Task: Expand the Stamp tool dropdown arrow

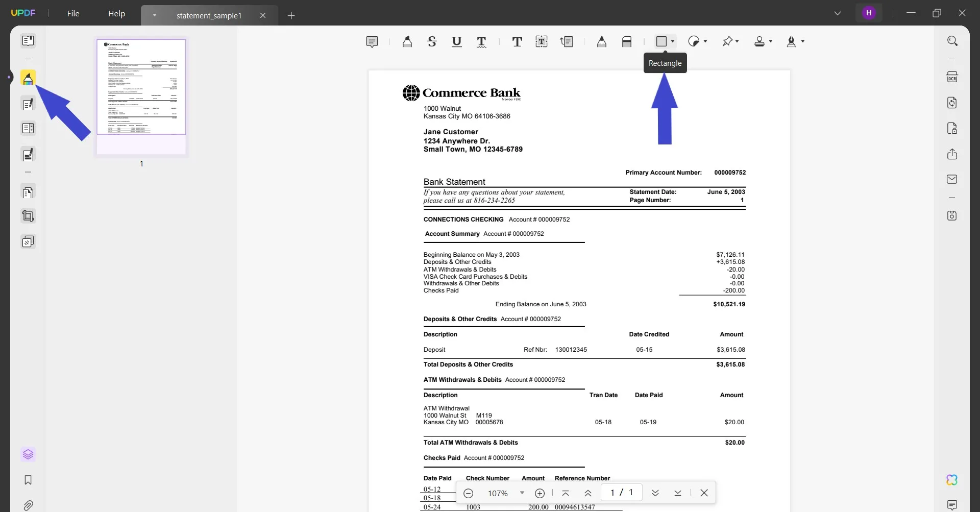Action: pos(771,41)
